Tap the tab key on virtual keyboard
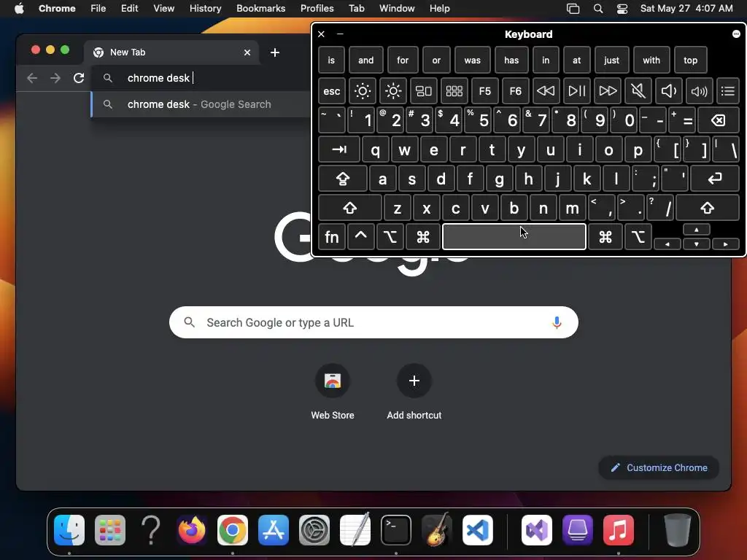 [338, 149]
